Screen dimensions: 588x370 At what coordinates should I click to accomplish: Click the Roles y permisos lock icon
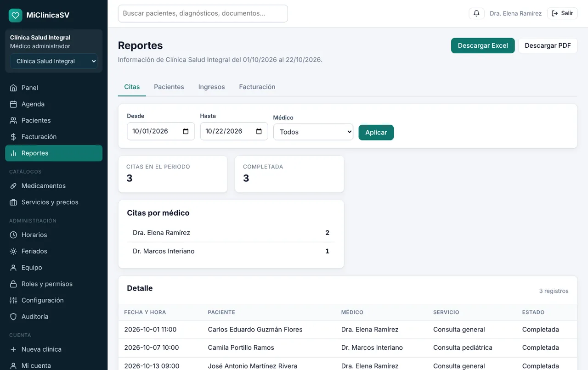[x=13, y=284]
